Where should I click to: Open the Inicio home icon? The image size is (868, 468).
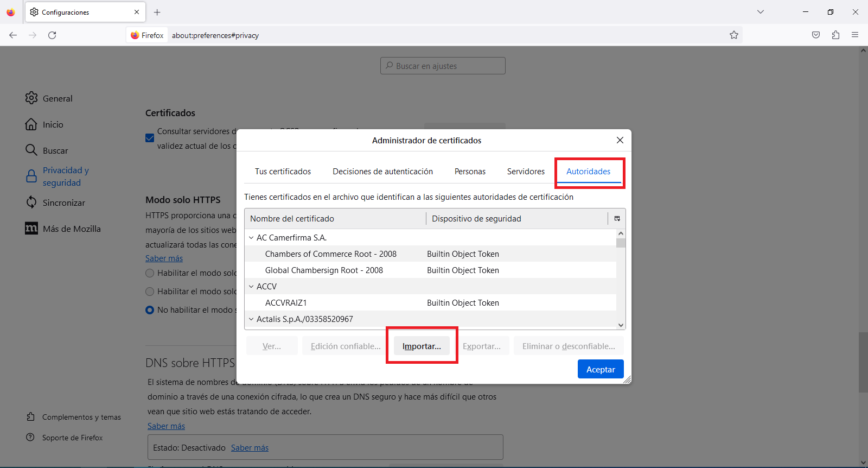pos(31,124)
